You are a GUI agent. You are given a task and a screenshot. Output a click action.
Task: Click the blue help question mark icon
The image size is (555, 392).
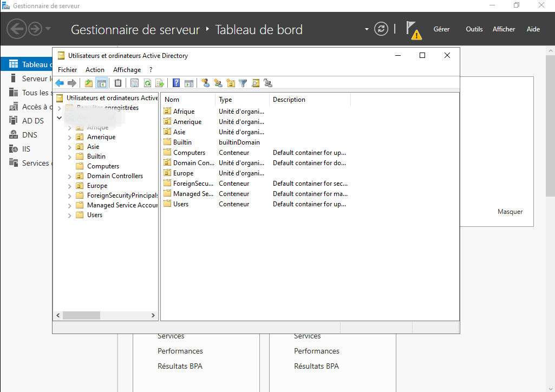(x=176, y=83)
